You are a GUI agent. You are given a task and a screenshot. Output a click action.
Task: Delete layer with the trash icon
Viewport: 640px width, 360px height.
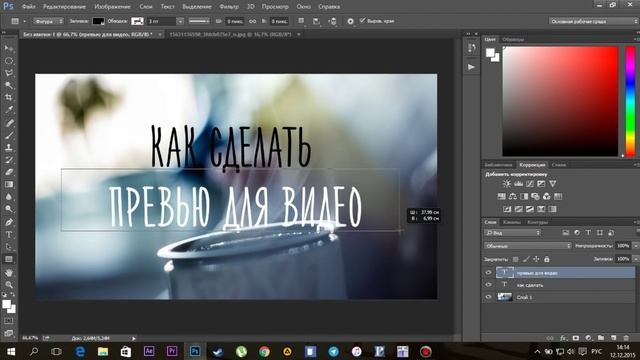click(626, 338)
